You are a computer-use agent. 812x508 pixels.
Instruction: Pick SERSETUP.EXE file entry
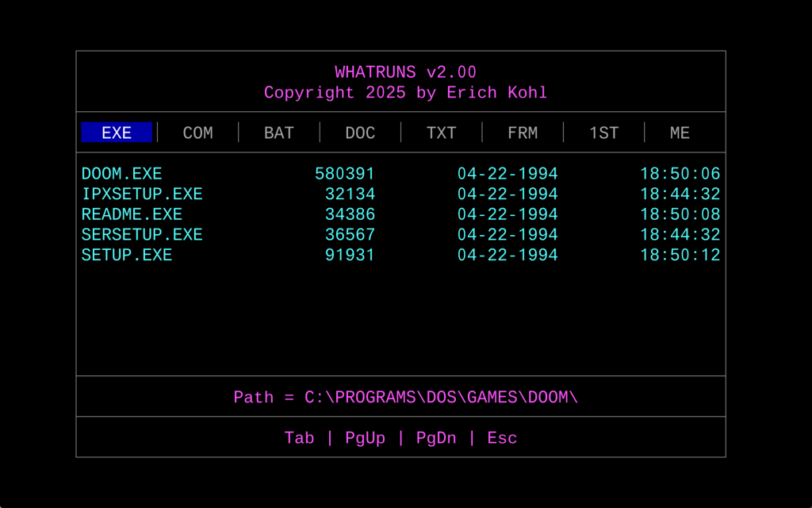point(142,235)
